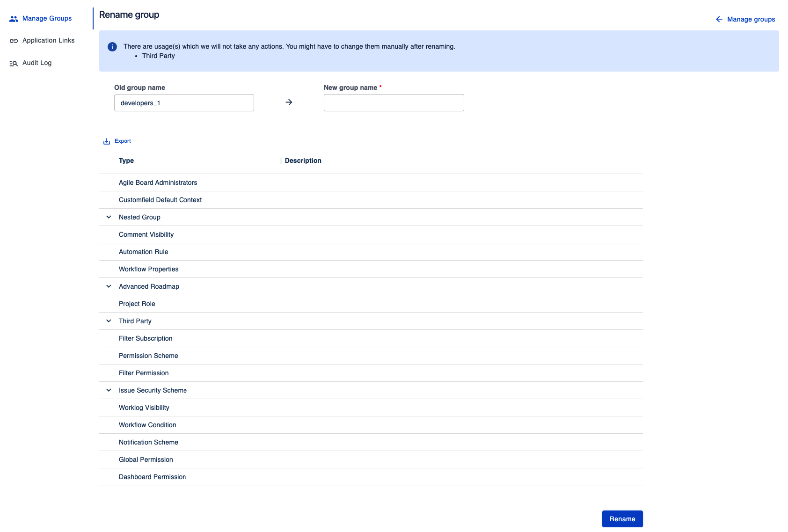Viewport: 788px width, 532px height.
Task: Click the Audit Log search icon
Action: [x=14, y=63]
